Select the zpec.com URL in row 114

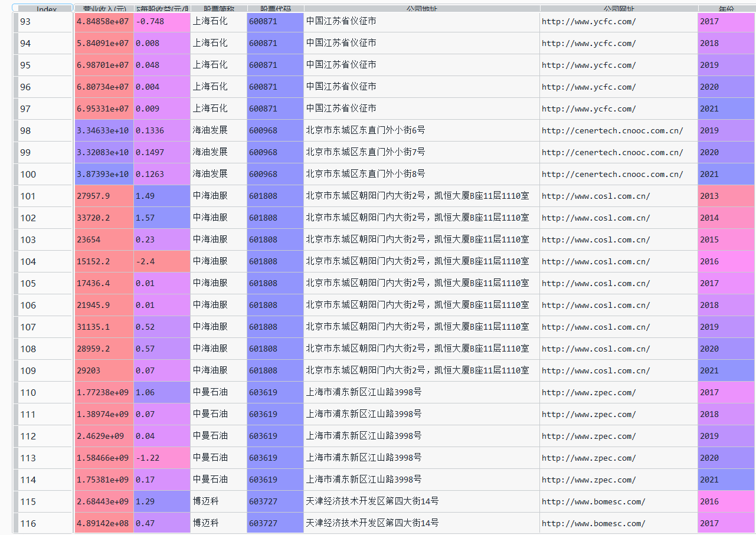click(x=618, y=480)
